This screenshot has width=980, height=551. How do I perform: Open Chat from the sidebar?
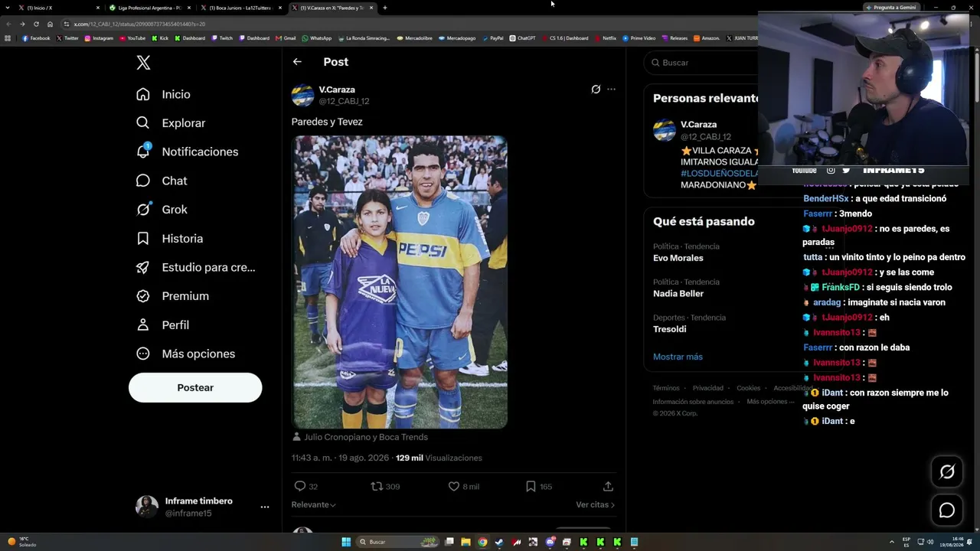[x=162, y=181]
